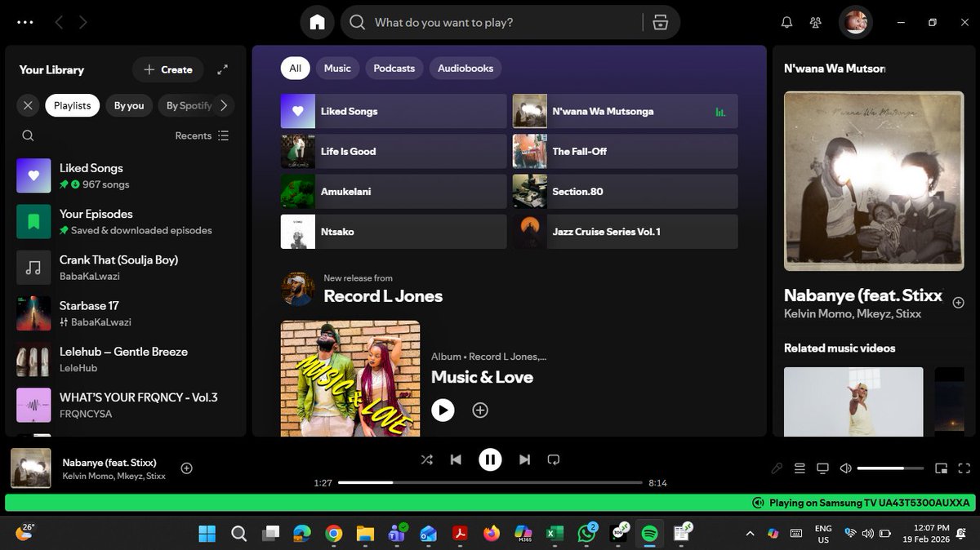Open the miniplayer
Image resolution: width=980 pixels, height=550 pixels.
click(942, 468)
